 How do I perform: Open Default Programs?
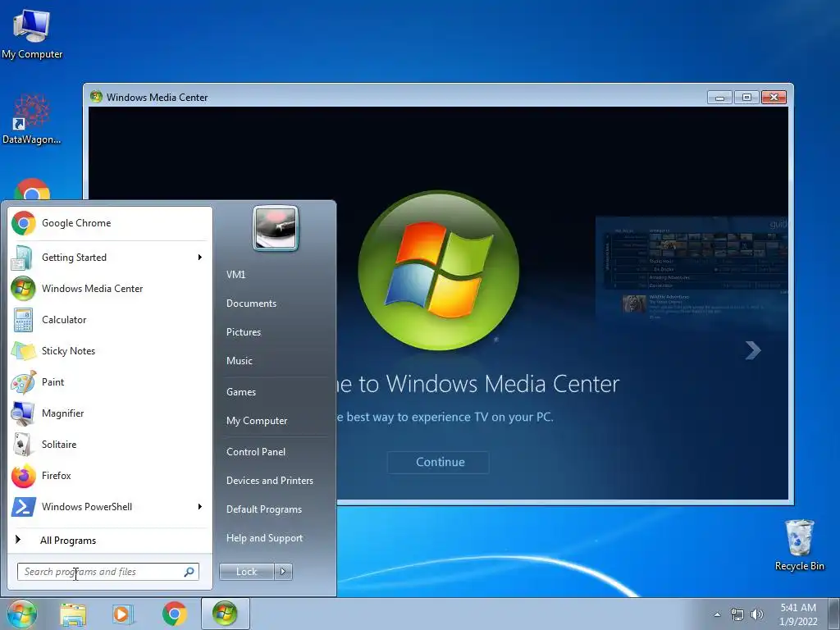click(x=264, y=509)
